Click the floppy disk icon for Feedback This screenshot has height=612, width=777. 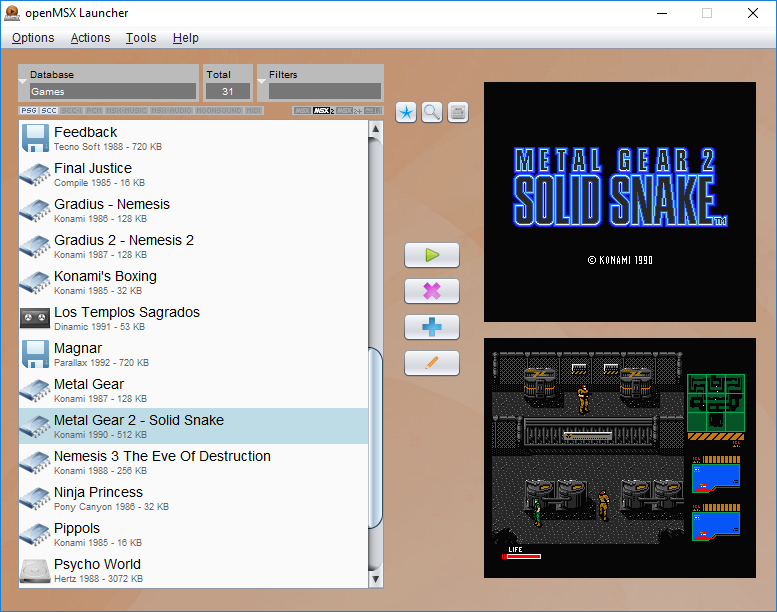click(x=35, y=138)
